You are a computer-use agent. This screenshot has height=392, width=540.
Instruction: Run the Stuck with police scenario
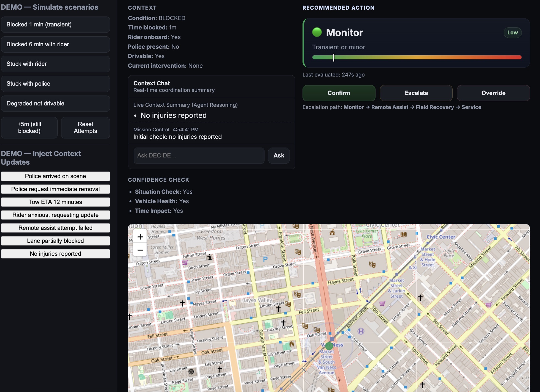[x=55, y=84]
